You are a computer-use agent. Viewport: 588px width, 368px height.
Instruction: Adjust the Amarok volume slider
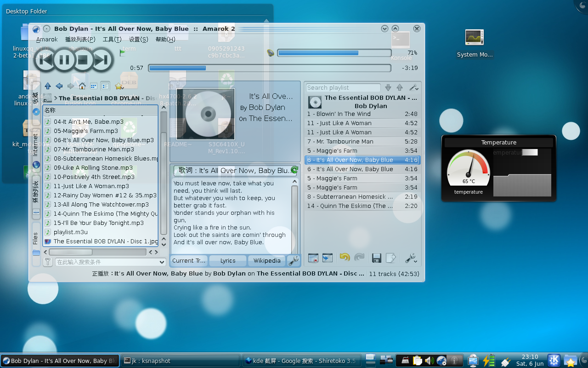[x=334, y=53]
